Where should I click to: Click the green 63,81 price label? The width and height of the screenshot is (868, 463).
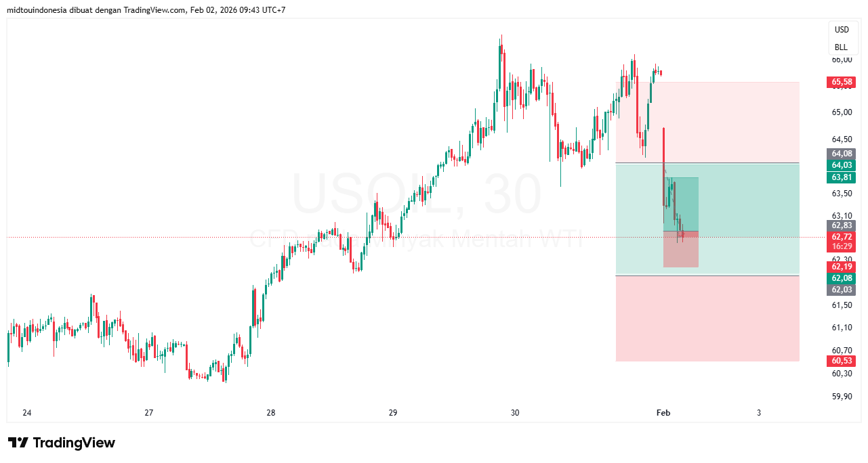coord(841,177)
